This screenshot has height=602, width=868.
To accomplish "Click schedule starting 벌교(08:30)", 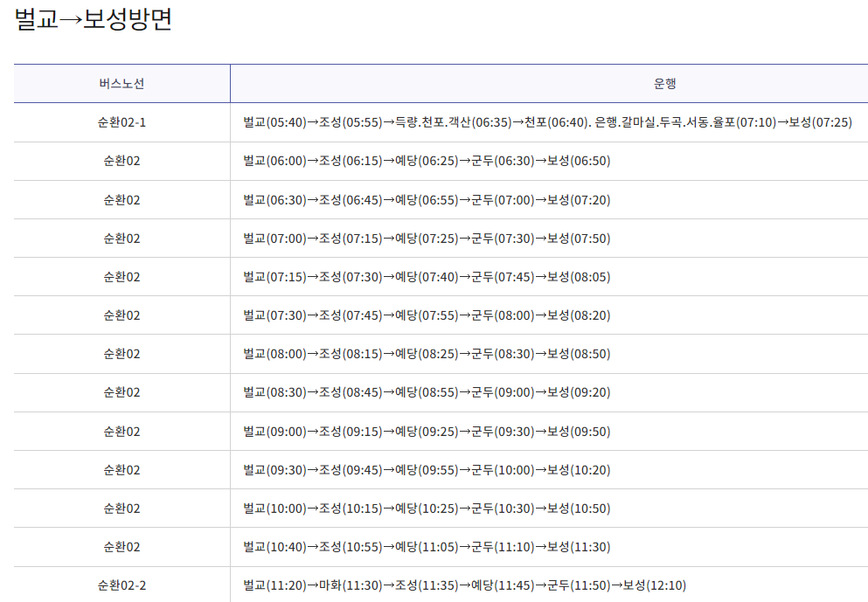I will click(427, 392).
